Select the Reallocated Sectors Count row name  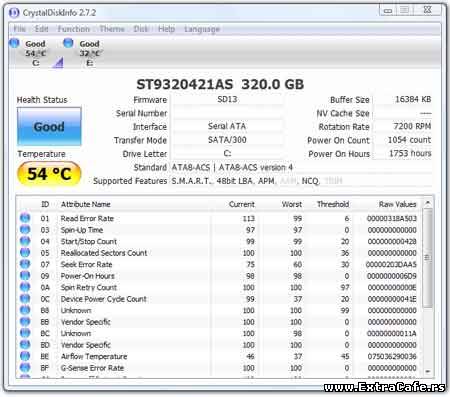pyautogui.click(x=104, y=253)
